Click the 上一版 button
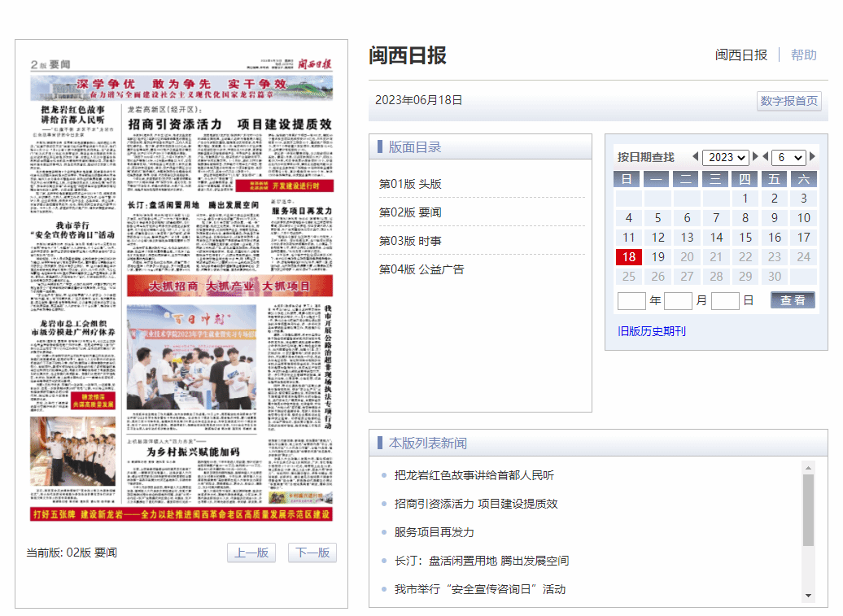843x616 pixels. [251, 553]
